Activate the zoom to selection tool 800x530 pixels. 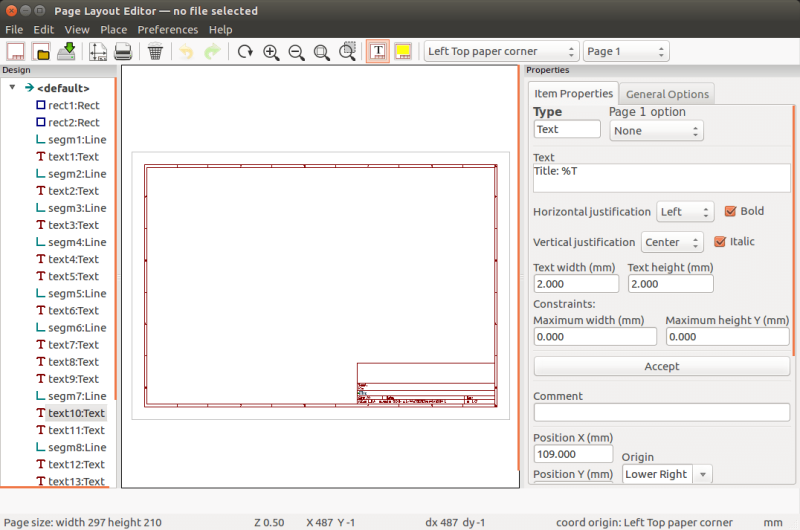347,52
